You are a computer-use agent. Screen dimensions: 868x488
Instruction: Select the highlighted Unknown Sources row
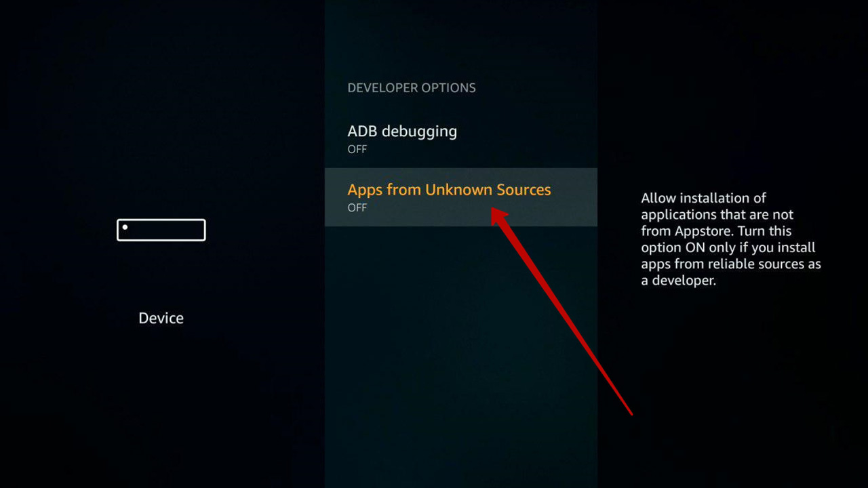(x=461, y=197)
